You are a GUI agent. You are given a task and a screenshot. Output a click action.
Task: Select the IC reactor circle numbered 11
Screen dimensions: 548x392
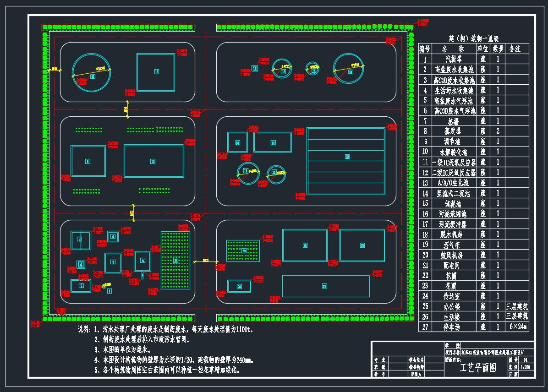248,171
